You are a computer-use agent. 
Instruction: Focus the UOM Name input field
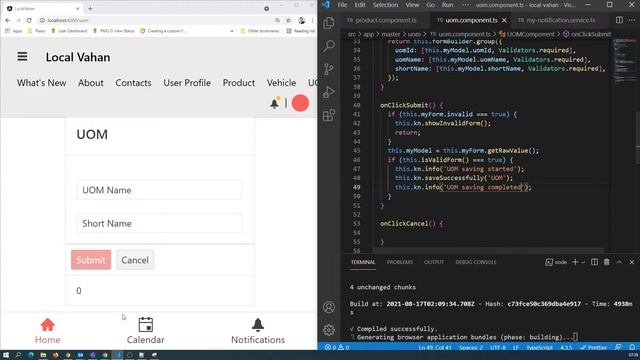coord(159,190)
